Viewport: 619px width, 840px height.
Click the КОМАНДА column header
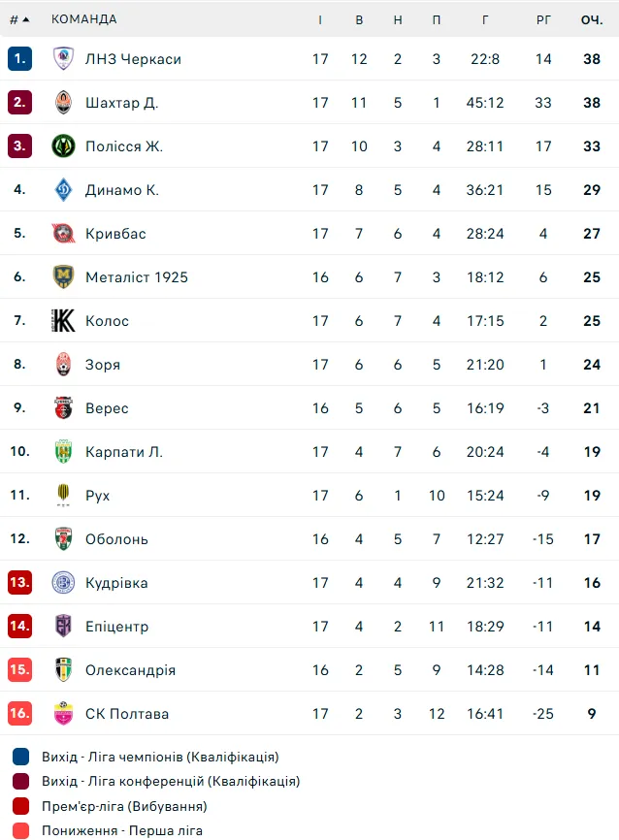click(83, 19)
